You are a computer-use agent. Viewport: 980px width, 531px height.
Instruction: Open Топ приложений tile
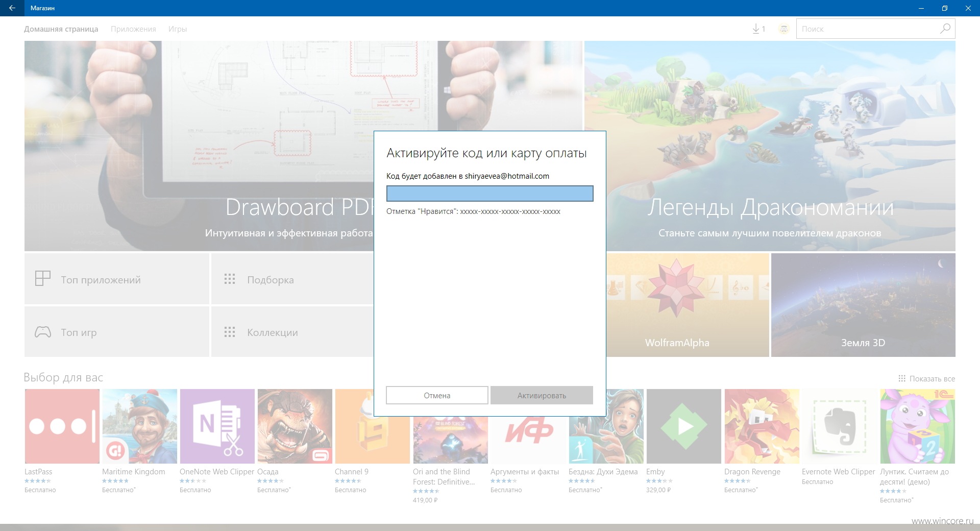[117, 279]
